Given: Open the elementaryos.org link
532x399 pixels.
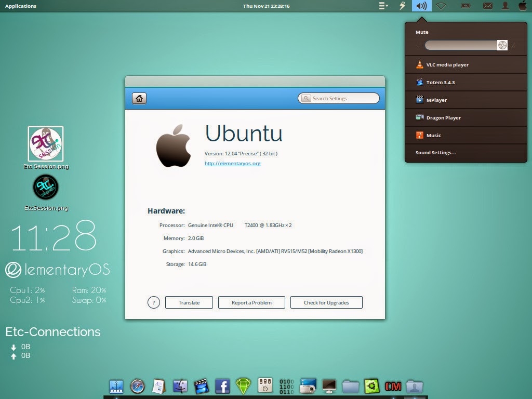Looking at the screenshot, I should coord(232,163).
